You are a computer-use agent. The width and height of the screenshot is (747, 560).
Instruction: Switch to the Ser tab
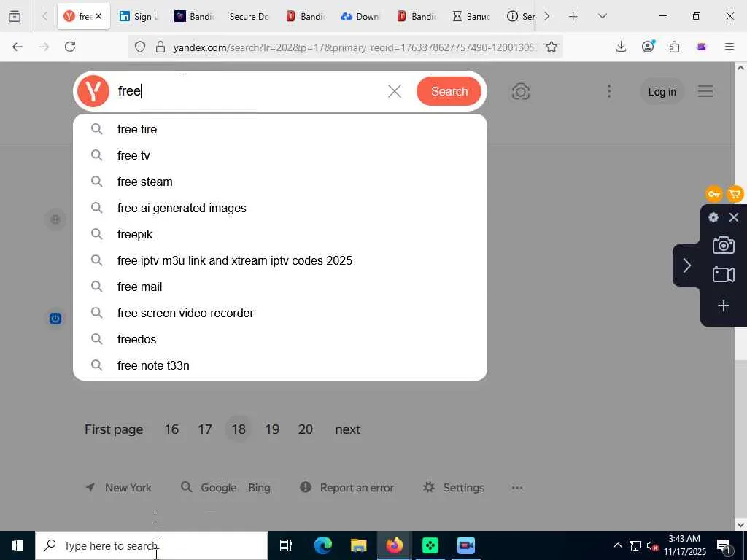coord(520,16)
